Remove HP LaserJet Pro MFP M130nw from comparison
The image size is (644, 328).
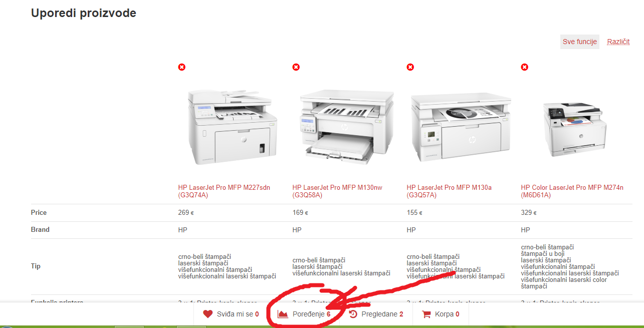296,67
